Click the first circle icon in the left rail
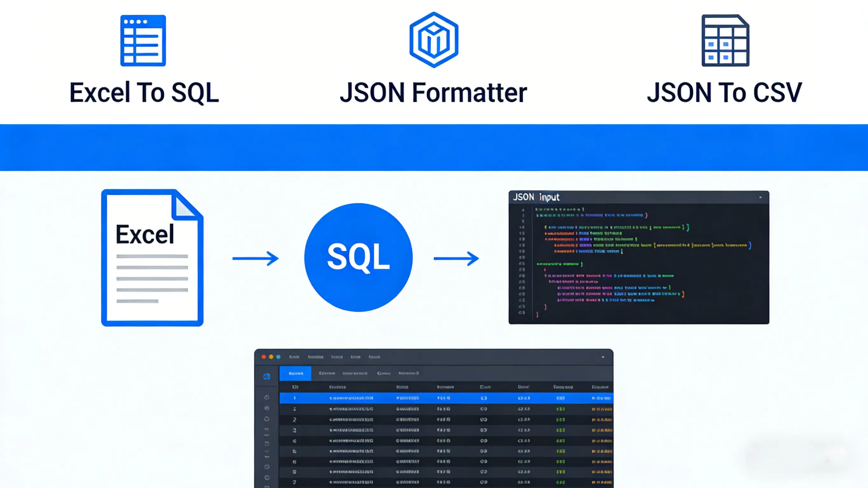This screenshot has width=868, height=488. (x=267, y=408)
